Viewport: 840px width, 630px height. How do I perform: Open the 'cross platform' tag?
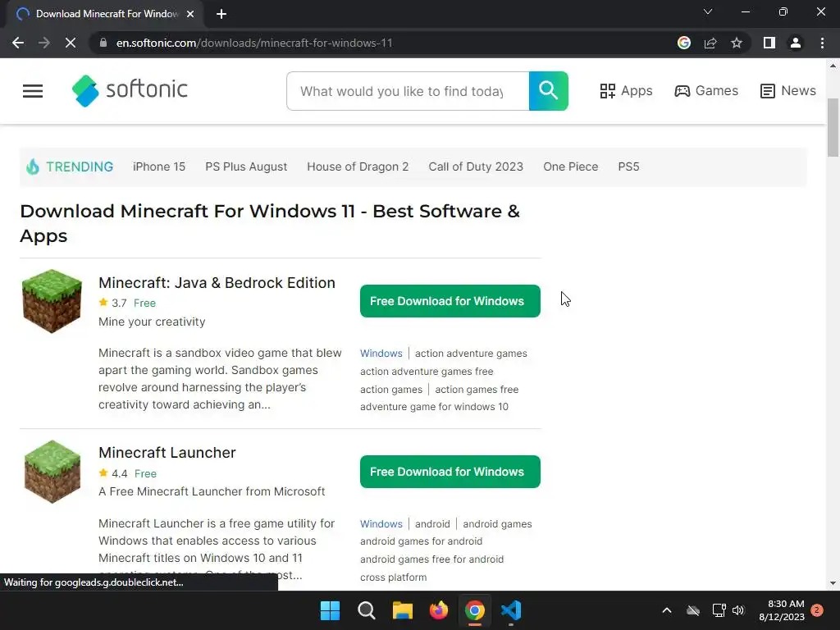[x=393, y=577]
